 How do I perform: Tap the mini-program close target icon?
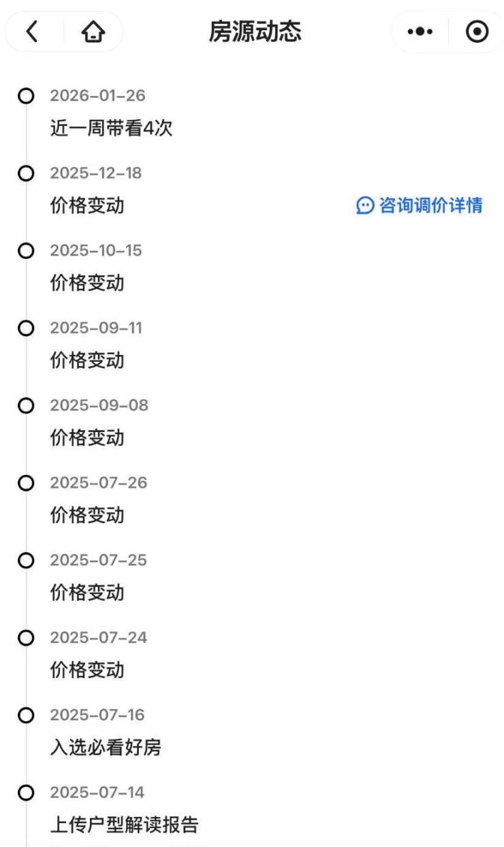477,32
